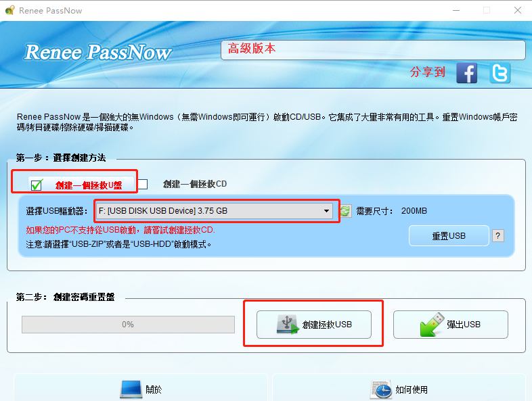The width and height of the screenshot is (532, 401).
Task: Click the USB-ZIP or USB-HDD note text
Action: pos(118,244)
